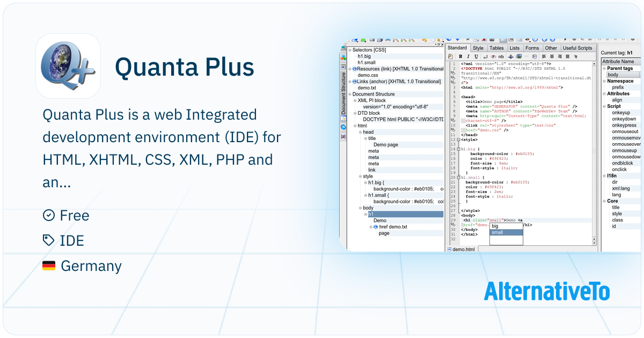Select h1.small under Selectors [CSS]
Screen dimensions: 644x338
[367, 62]
